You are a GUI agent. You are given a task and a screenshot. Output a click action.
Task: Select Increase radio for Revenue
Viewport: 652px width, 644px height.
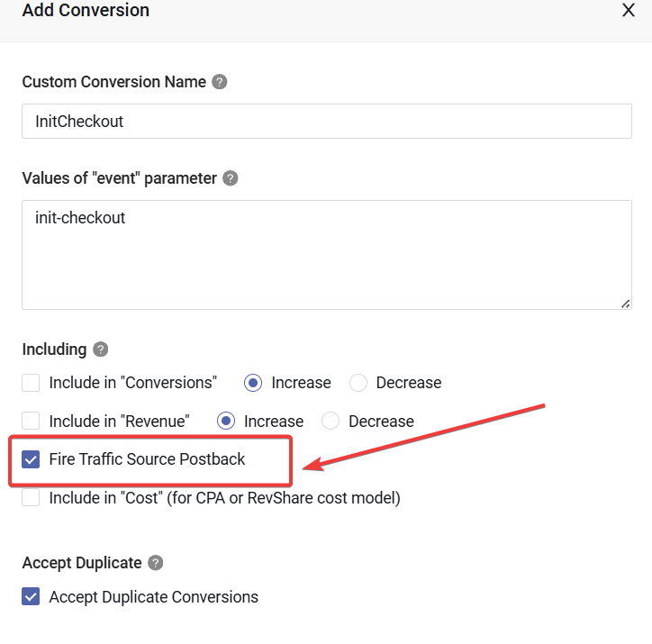point(227,421)
